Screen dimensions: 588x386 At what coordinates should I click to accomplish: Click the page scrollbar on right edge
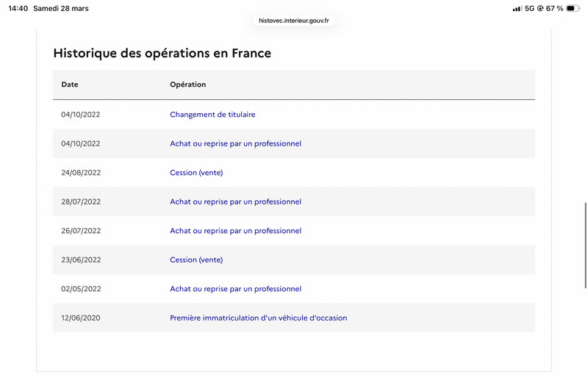click(x=585, y=245)
